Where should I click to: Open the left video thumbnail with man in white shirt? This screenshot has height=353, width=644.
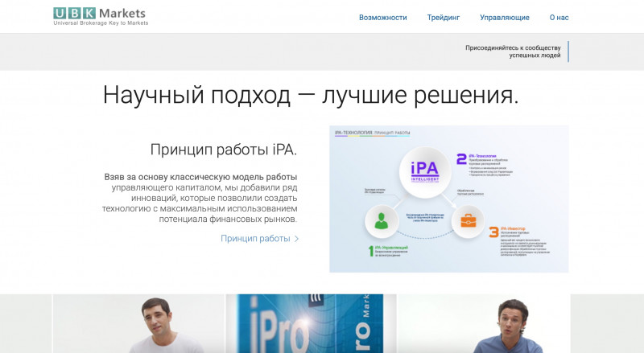click(138, 323)
